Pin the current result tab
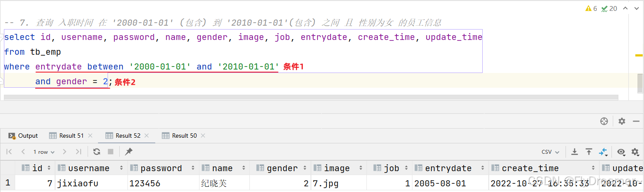 129,152
